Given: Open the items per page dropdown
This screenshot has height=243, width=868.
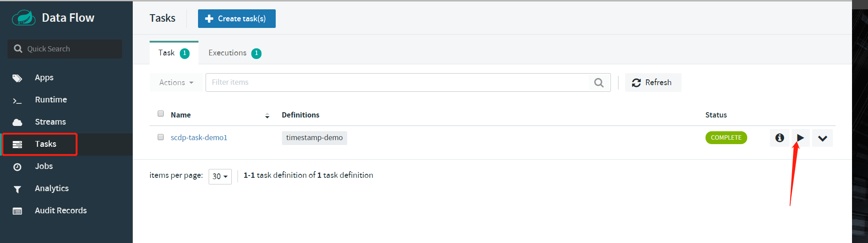Looking at the screenshot, I should (x=220, y=176).
